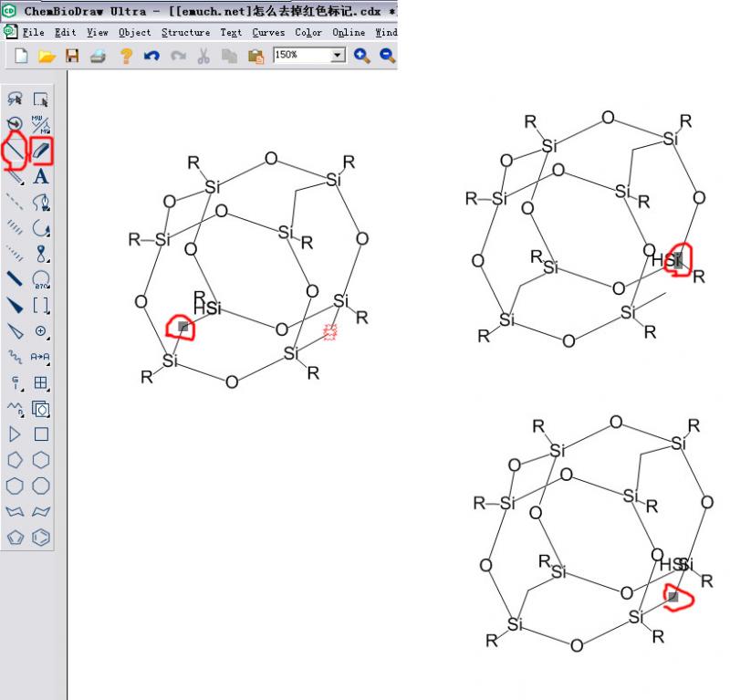The image size is (730, 700).
Task: Create a new document
Action: click(21, 56)
